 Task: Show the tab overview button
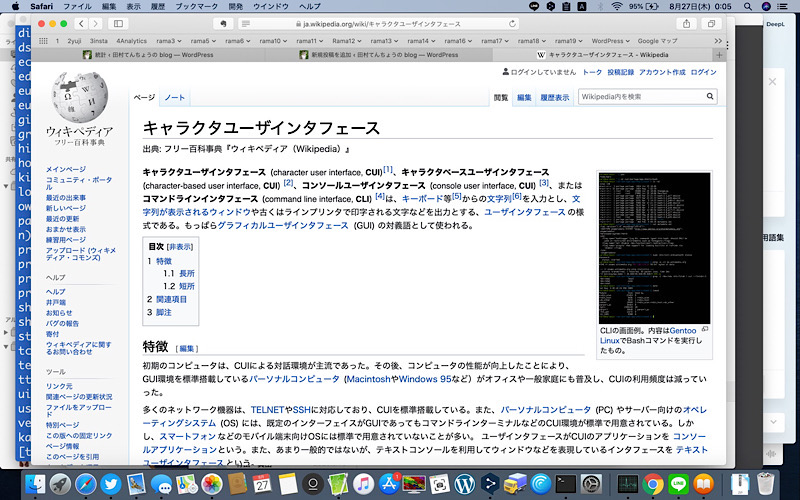point(711,23)
